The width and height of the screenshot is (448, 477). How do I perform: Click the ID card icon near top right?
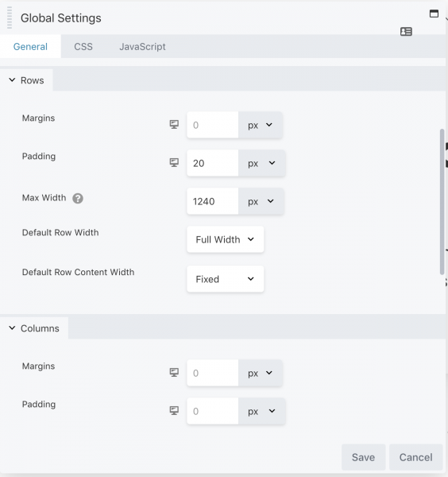click(x=406, y=31)
